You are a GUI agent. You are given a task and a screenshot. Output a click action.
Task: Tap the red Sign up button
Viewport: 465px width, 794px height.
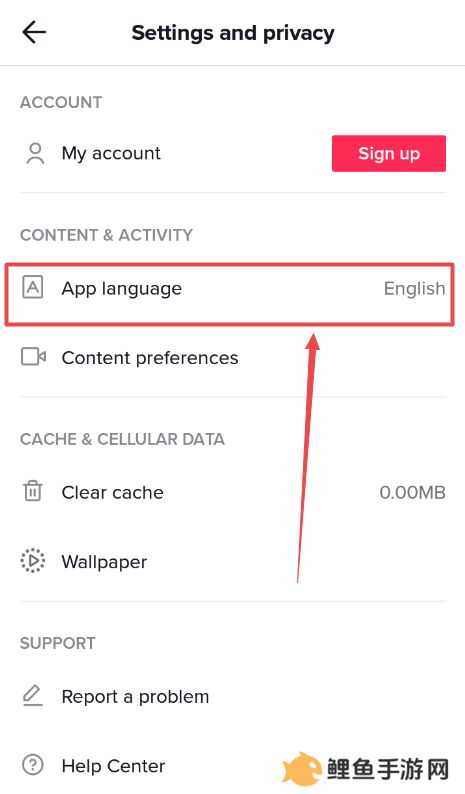389,153
